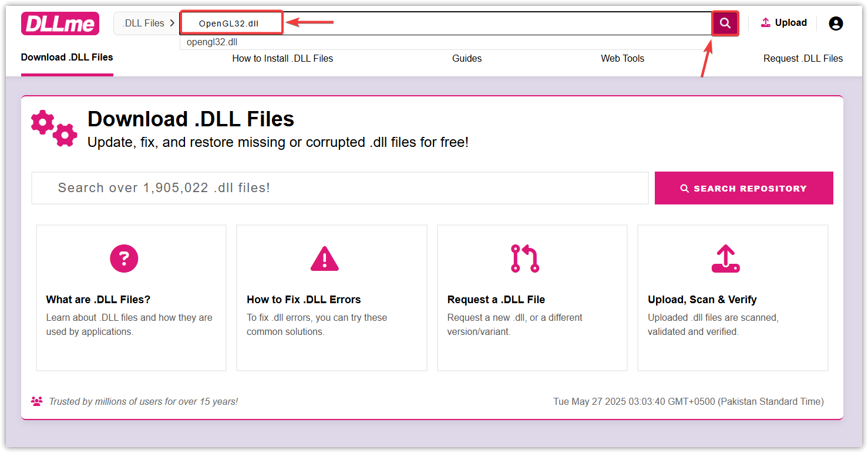Viewport: 868px width, 453px height.
Task: Open the Request a .DLL File link
Action: click(x=496, y=299)
